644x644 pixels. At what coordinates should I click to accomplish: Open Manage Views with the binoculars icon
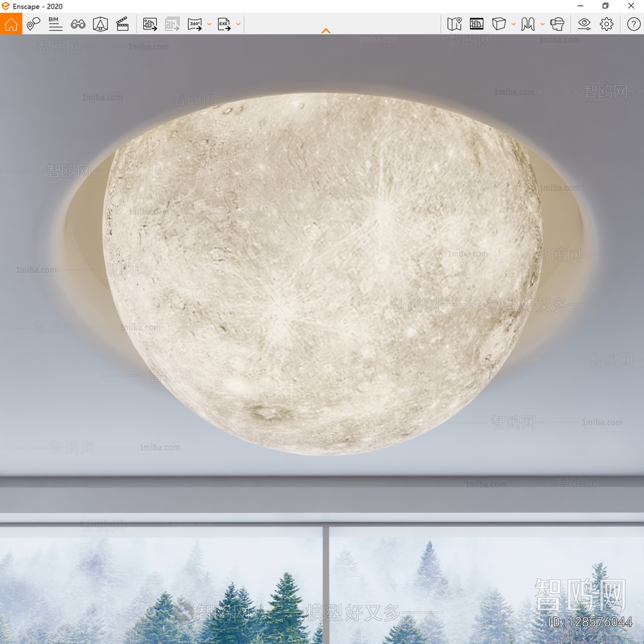pos(78,25)
